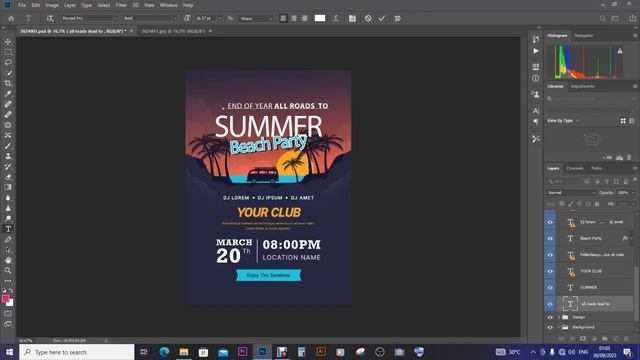Screen dimensions: 640x360
Task: Open the Create Warped Text dialog
Action: pyautogui.click(x=336, y=18)
